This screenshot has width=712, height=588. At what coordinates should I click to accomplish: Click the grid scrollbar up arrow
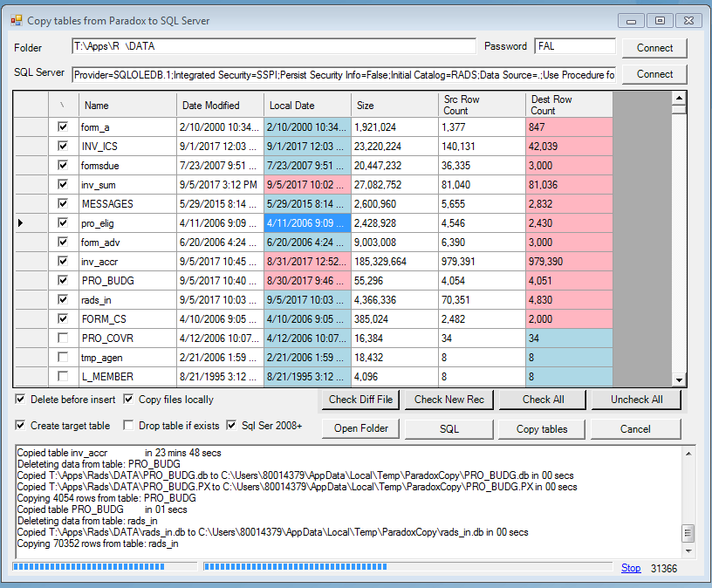tap(679, 98)
